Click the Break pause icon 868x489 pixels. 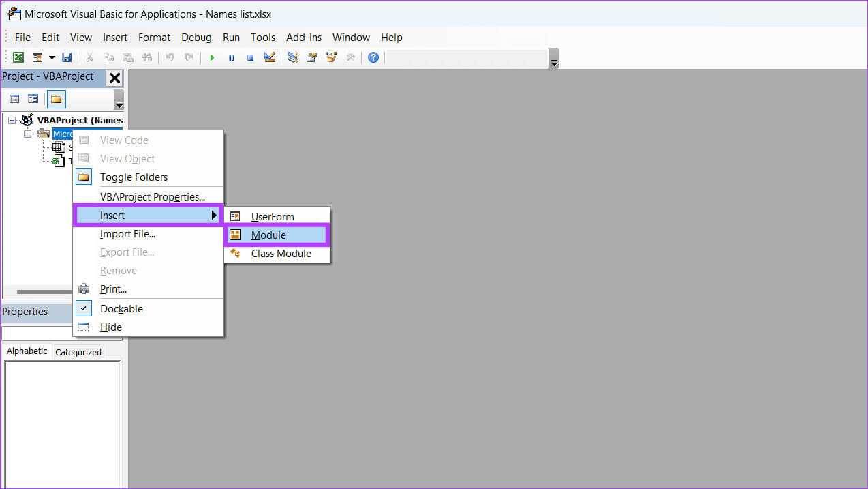coord(231,57)
